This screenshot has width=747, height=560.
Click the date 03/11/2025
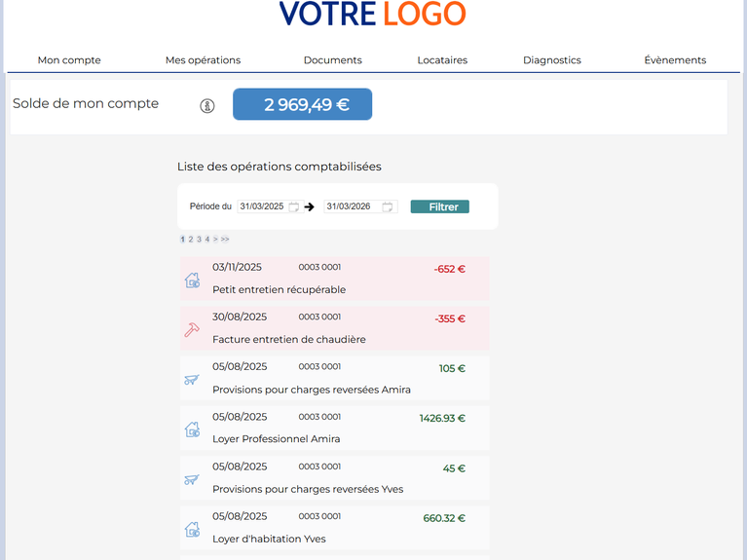[x=237, y=267]
